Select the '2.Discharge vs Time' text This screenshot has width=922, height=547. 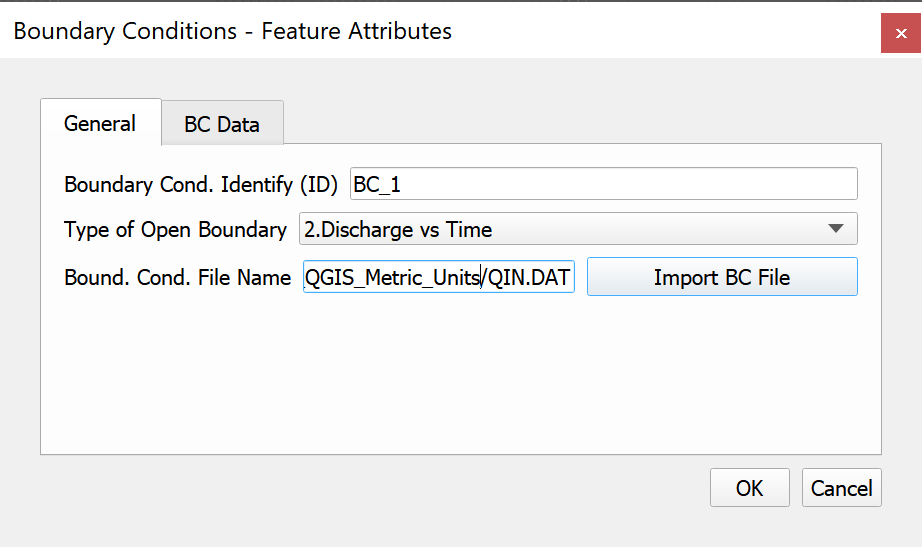(398, 230)
